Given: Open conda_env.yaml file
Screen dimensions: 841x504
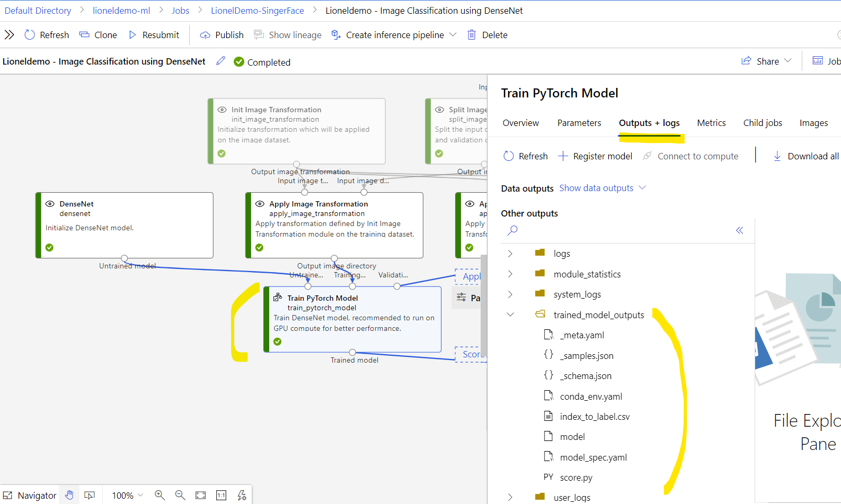Looking at the screenshot, I should (x=591, y=397).
